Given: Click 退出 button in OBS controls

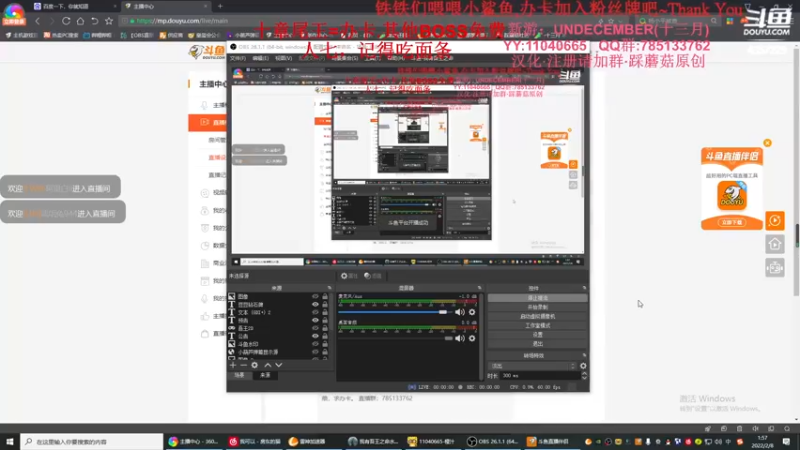Looking at the screenshot, I should click(x=537, y=344).
